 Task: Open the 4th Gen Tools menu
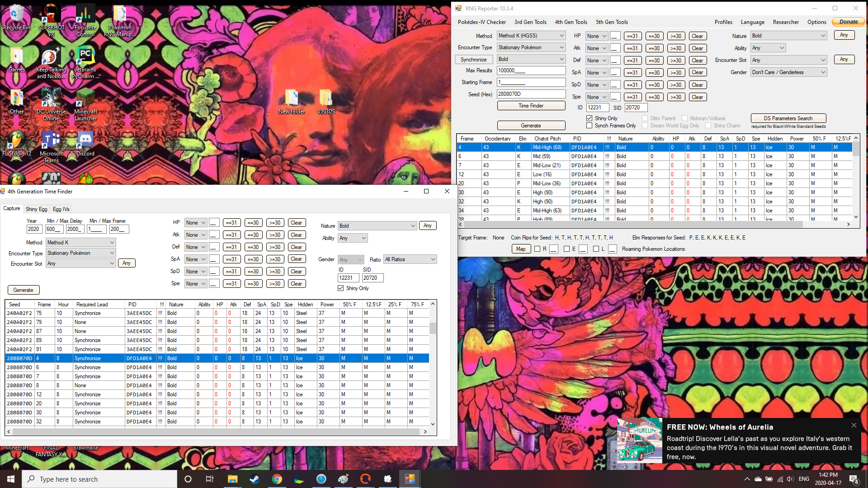(x=571, y=22)
